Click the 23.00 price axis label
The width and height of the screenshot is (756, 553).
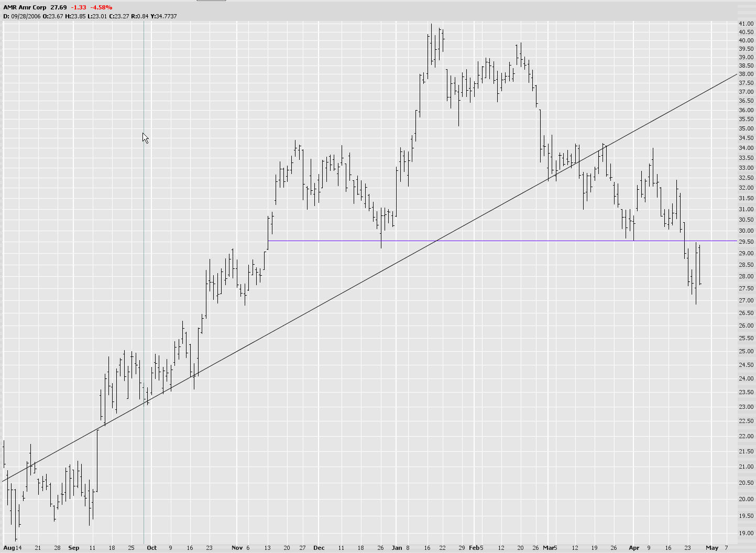tap(746, 407)
